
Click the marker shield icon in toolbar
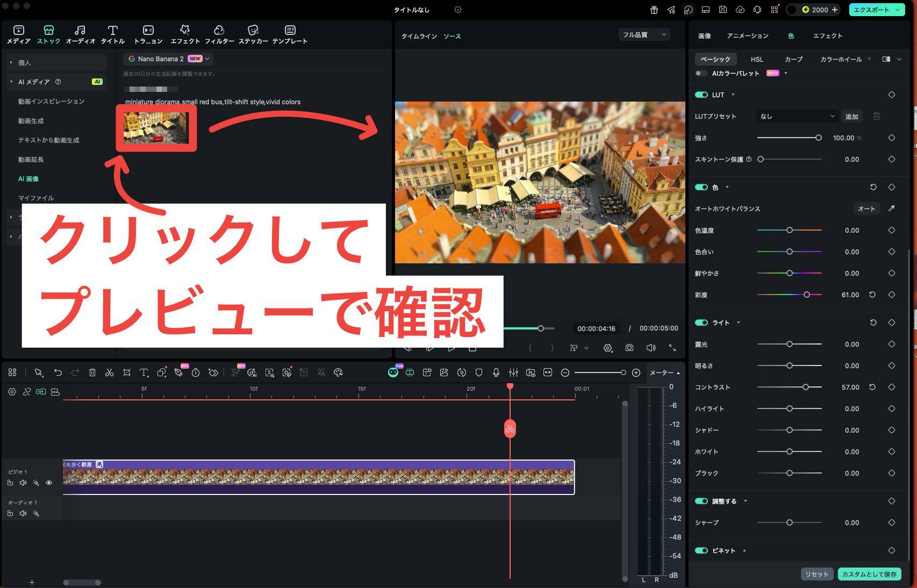pyautogui.click(x=479, y=372)
